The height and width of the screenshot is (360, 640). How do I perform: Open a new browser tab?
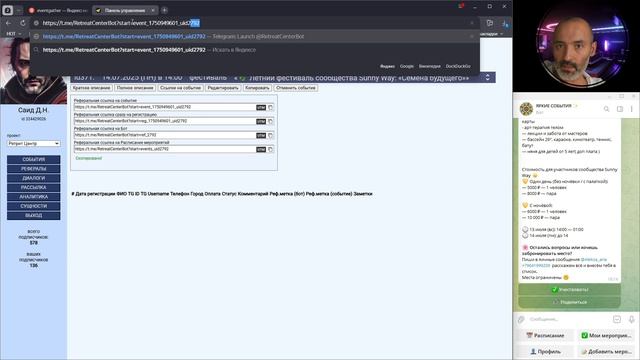pyautogui.click(x=164, y=10)
